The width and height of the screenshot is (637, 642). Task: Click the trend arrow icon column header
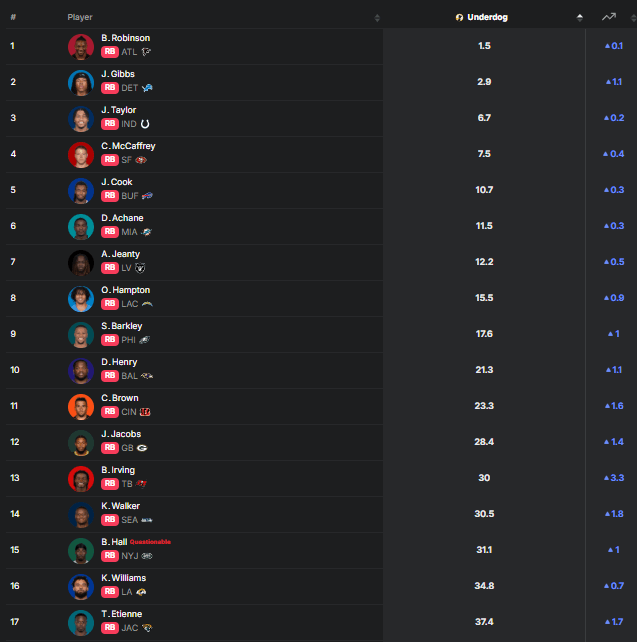(608, 17)
